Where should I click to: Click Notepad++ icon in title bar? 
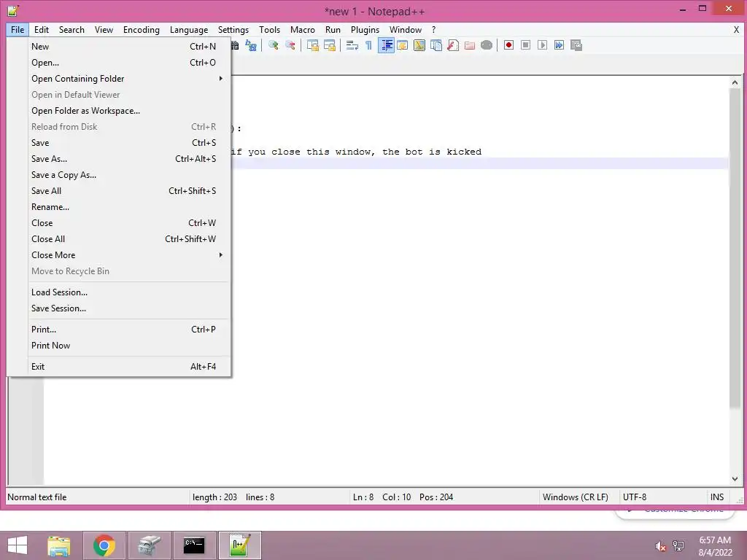tap(13, 10)
